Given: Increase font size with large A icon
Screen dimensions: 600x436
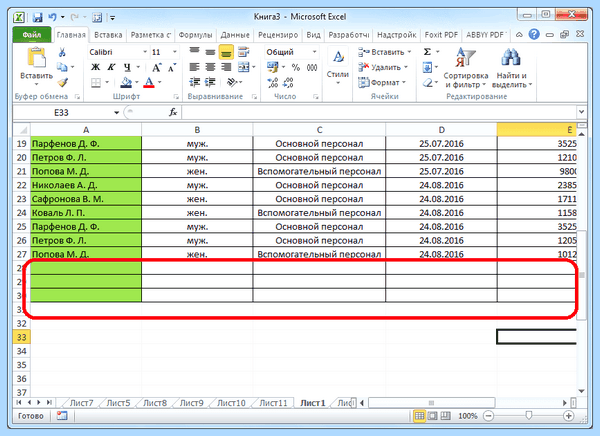Looking at the screenshot, I should coord(156,67).
